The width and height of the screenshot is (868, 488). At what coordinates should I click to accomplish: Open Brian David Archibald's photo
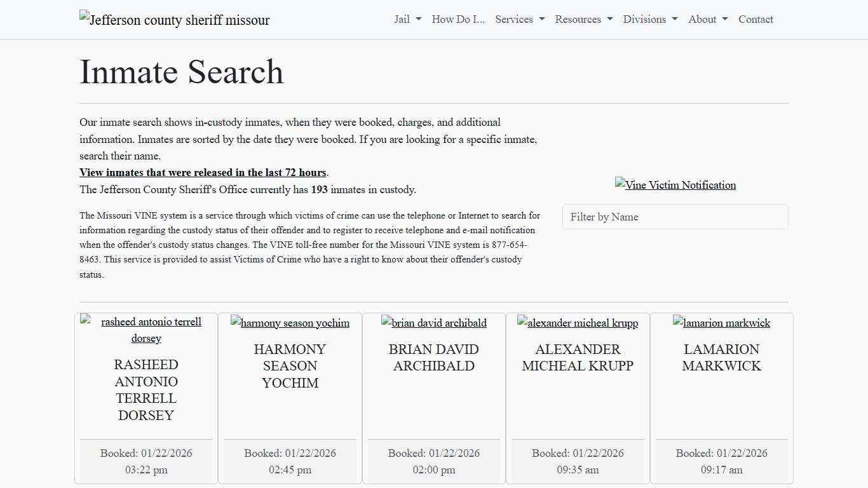(x=434, y=323)
